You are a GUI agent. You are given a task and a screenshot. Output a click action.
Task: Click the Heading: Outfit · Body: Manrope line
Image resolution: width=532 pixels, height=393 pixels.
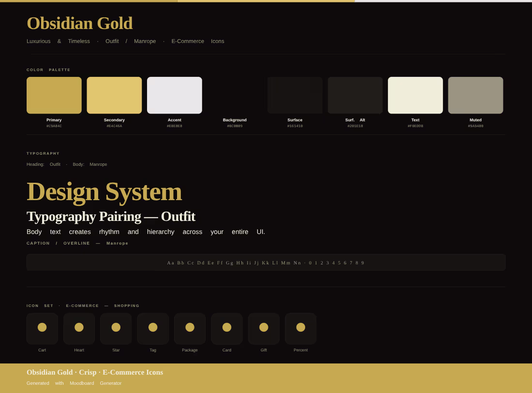click(x=67, y=164)
